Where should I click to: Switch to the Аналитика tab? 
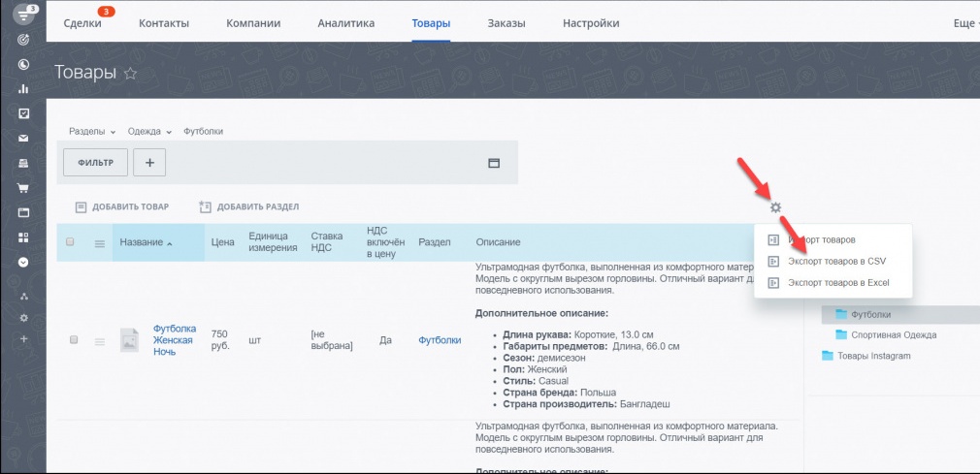tap(346, 23)
